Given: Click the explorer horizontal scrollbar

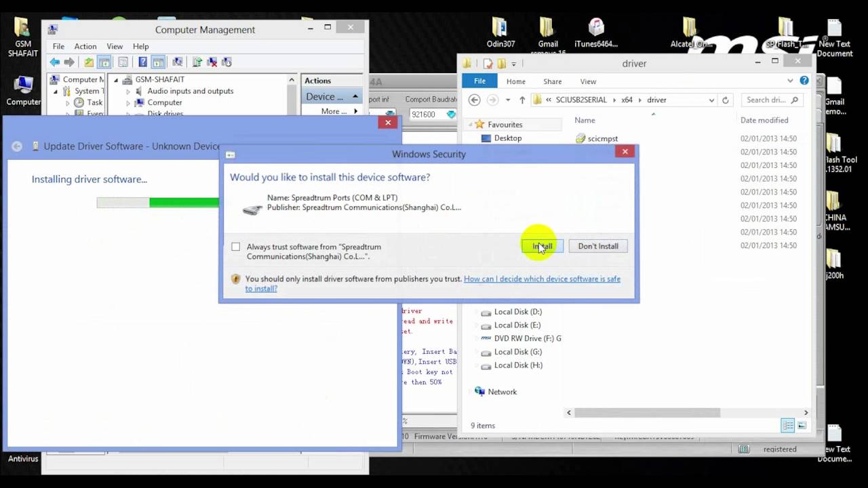Looking at the screenshot, I should pos(647,412).
